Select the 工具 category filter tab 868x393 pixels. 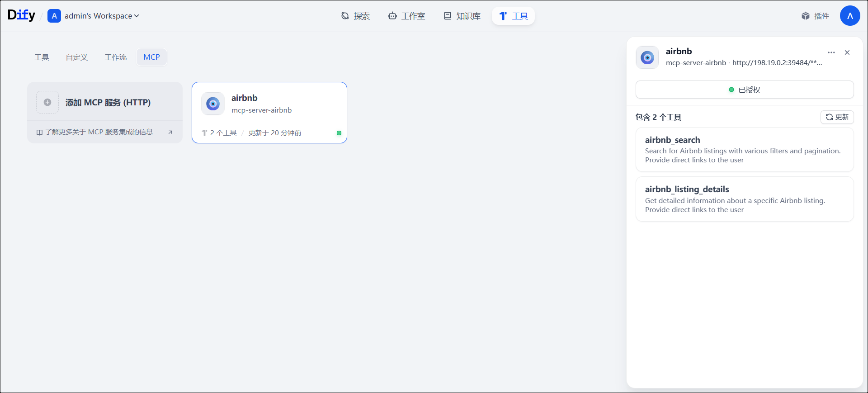click(x=42, y=57)
